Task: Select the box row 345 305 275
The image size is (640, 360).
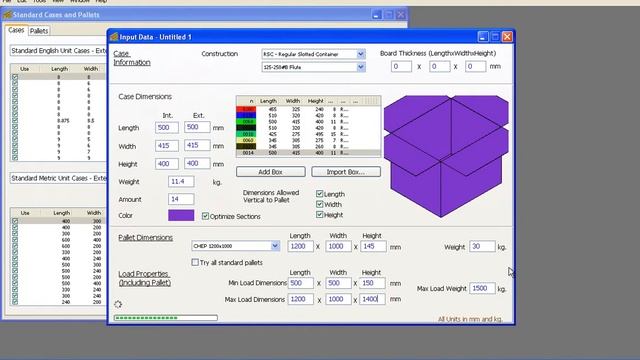Action: pos(309,140)
